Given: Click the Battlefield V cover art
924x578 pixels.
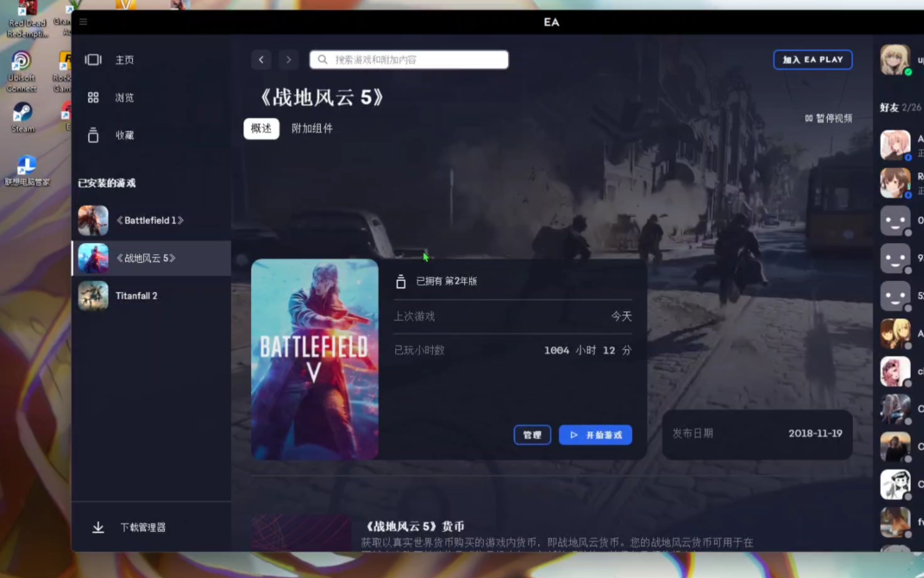Looking at the screenshot, I should click(x=315, y=359).
